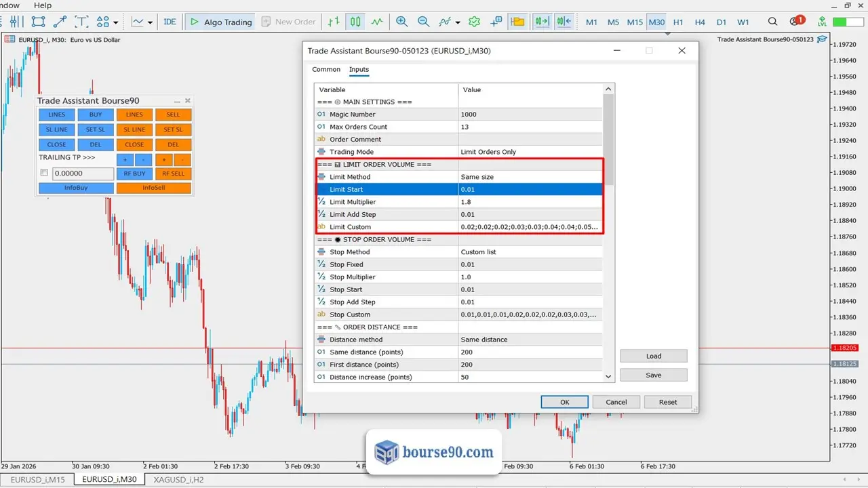Open Distance method value Same distance
The image size is (868, 488).
(530, 340)
